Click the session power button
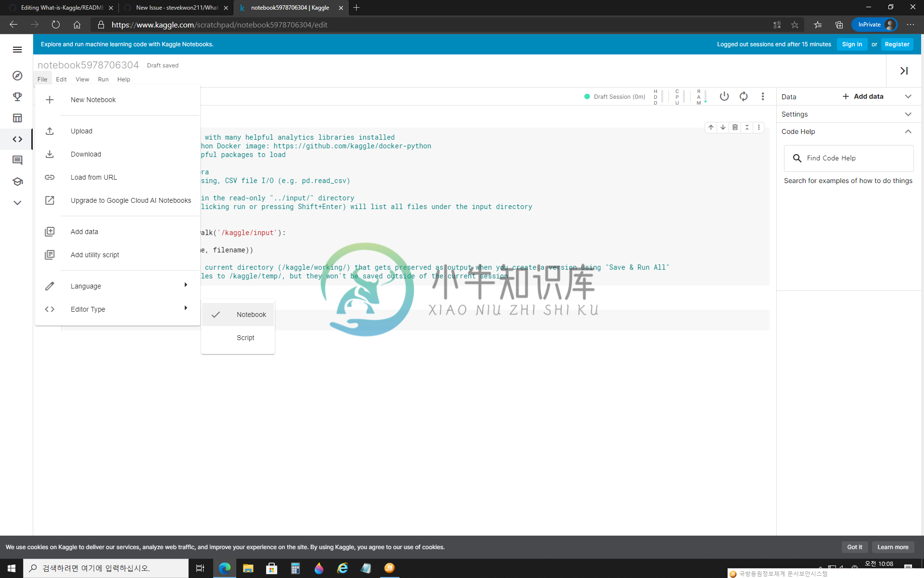The width and height of the screenshot is (924, 578). pyautogui.click(x=724, y=96)
